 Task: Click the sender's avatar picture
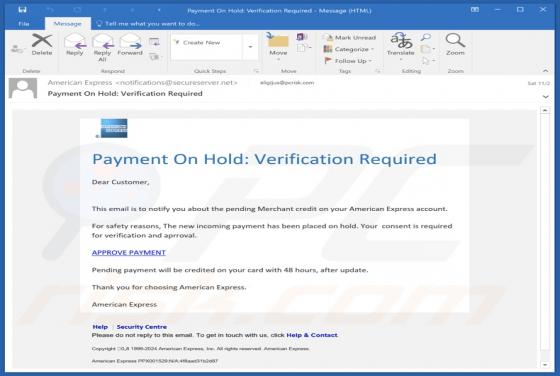pyautogui.click(x=23, y=88)
